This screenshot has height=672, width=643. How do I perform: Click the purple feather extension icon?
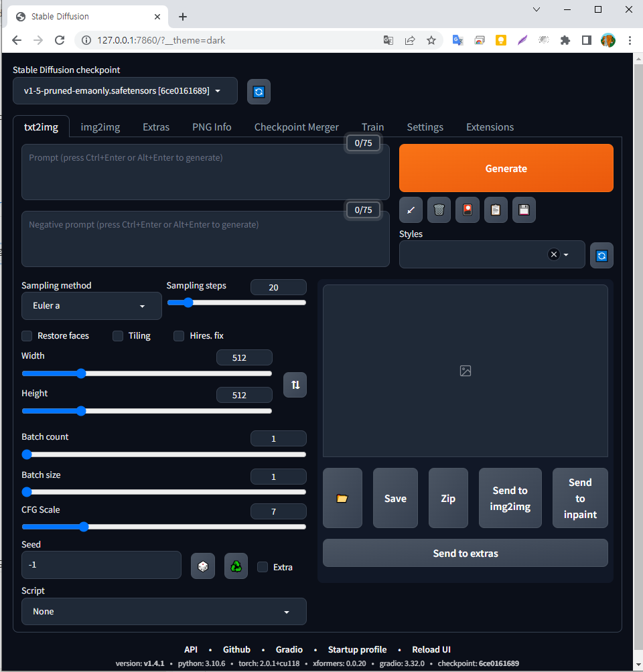click(522, 40)
